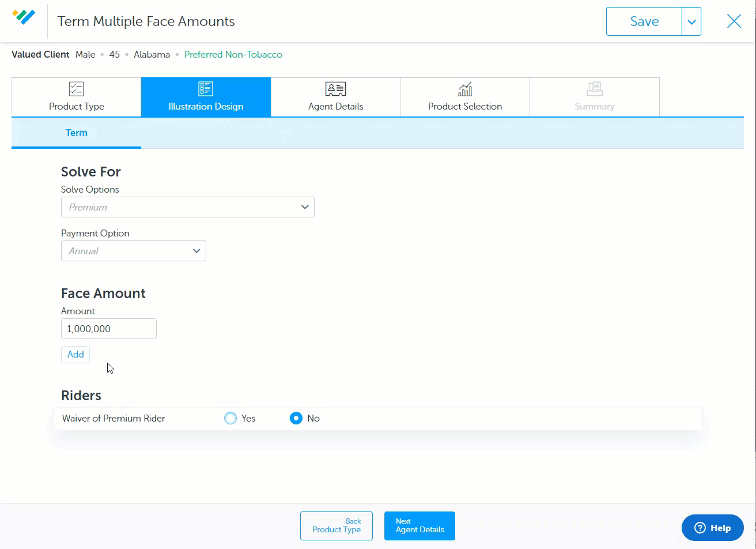Click the question mark icon on Help
This screenshot has height=549, width=756.
pos(700,528)
